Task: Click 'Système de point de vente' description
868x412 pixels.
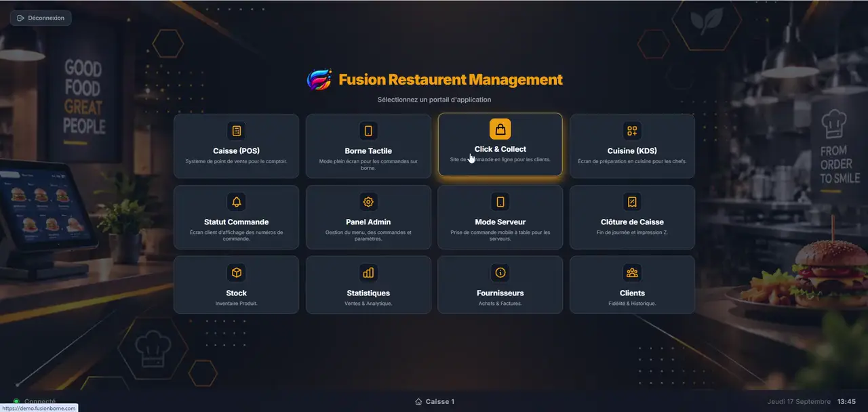Action: 236,161
